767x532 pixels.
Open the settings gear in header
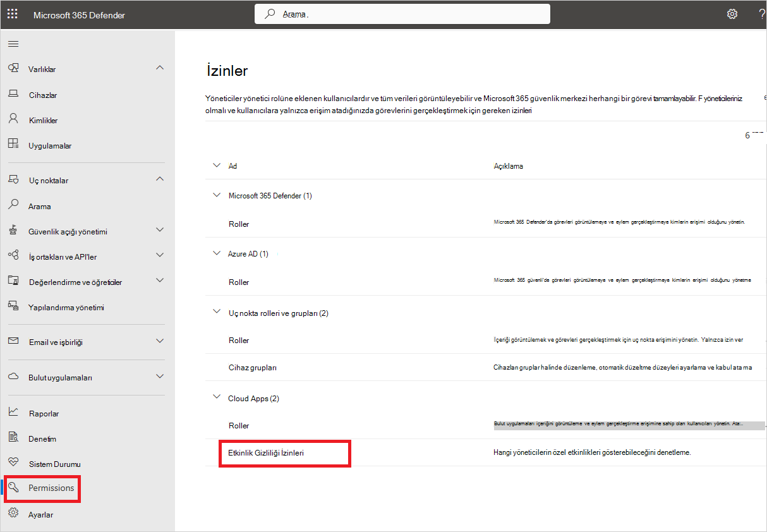click(x=732, y=14)
